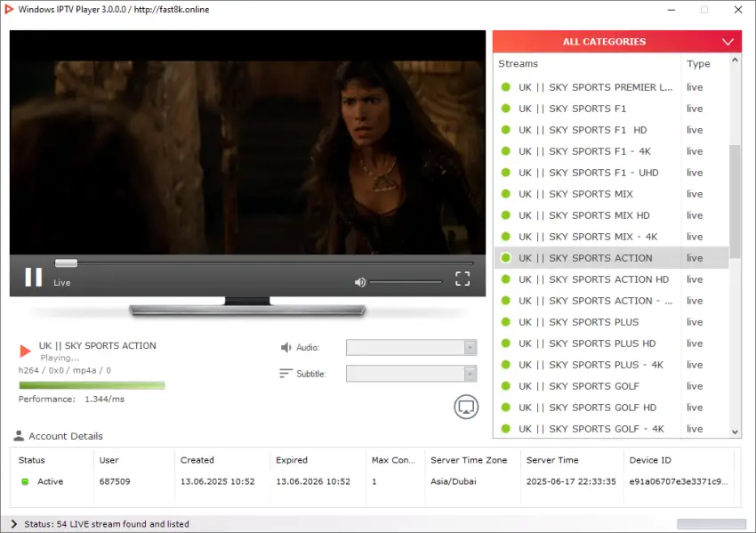Click the video display area

(x=247, y=142)
